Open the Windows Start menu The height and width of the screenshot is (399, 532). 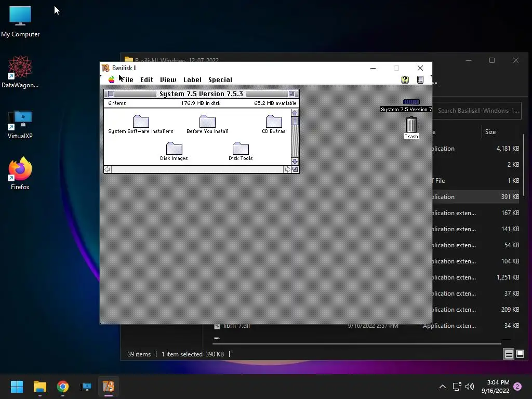click(x=17, y=387)
